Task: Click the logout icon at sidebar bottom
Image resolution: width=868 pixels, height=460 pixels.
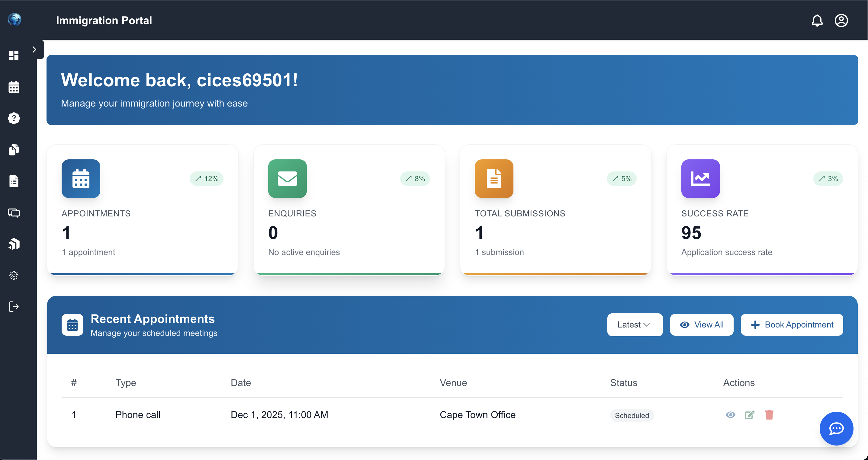Action: 14,306
